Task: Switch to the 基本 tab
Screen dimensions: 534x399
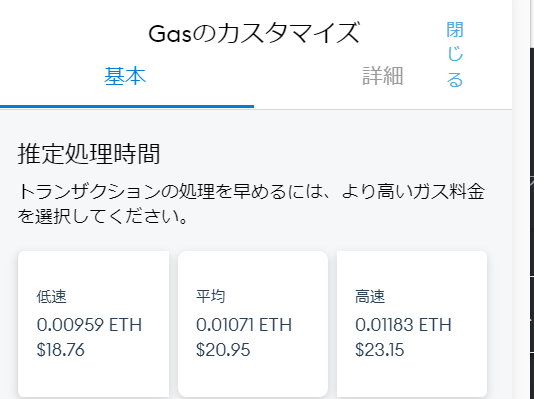Action: [125, 76]
